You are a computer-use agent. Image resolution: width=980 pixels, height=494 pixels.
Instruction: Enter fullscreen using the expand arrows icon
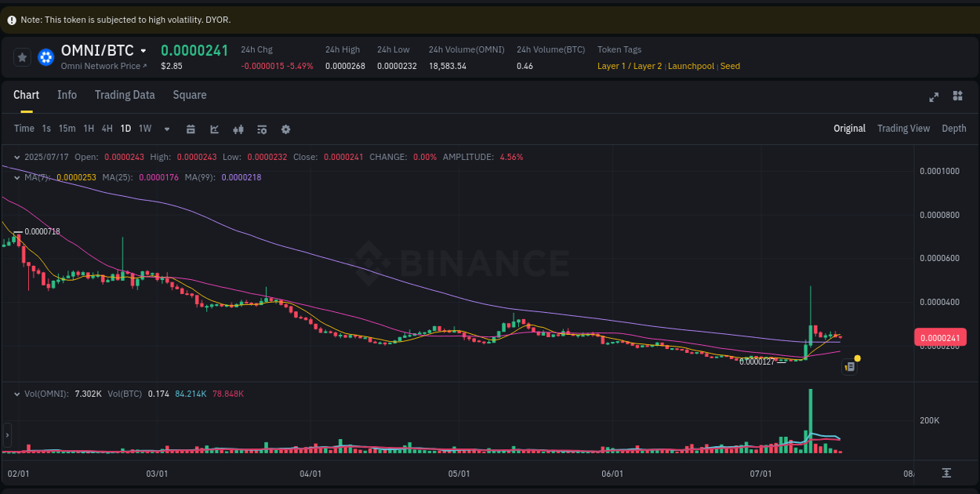coord(934,96)
